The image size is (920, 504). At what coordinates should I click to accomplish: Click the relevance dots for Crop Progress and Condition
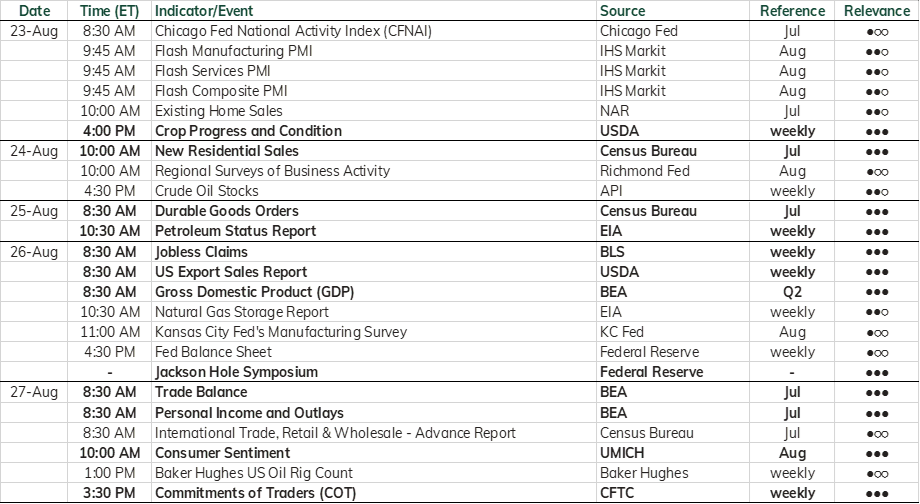[x=877, y=131]
